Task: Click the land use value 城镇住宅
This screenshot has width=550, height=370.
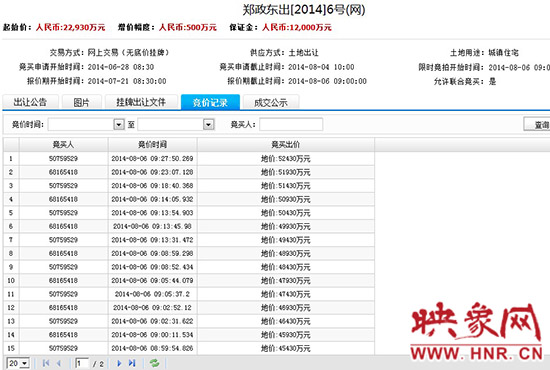Action: tap(503, 53)
